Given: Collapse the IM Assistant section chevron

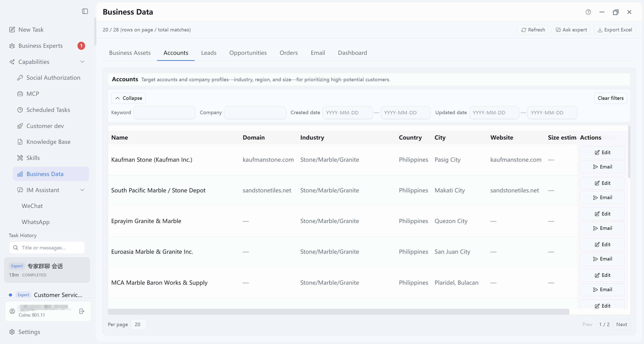Looking at the screenshot, I should (82, 190).
